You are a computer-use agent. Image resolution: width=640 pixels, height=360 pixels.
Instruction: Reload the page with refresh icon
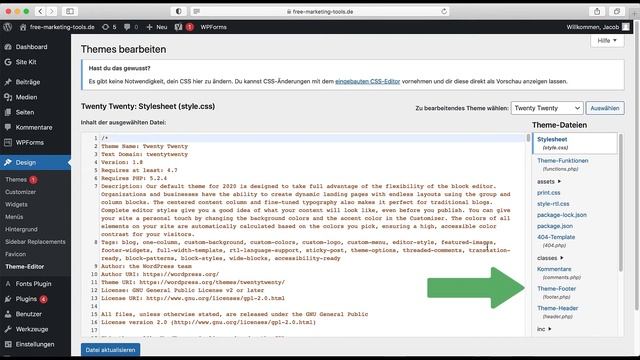coord(444,11)
